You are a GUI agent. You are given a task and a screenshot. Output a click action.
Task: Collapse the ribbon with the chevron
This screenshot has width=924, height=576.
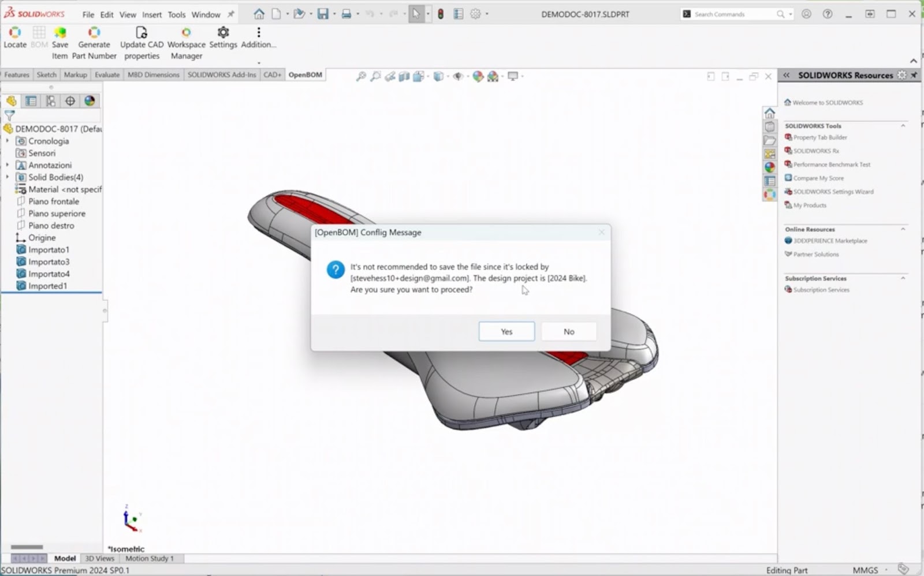913,61
